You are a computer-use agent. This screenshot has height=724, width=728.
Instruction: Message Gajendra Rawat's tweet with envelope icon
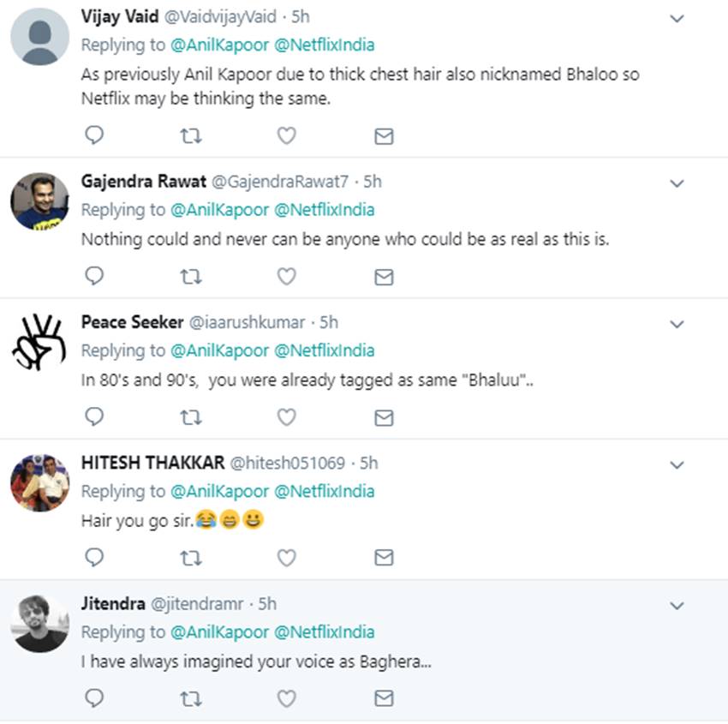(384, 276)
